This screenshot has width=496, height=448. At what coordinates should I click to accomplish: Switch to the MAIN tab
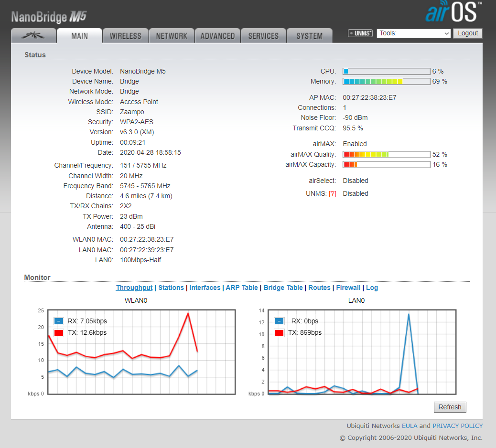(x=79, y=36)
